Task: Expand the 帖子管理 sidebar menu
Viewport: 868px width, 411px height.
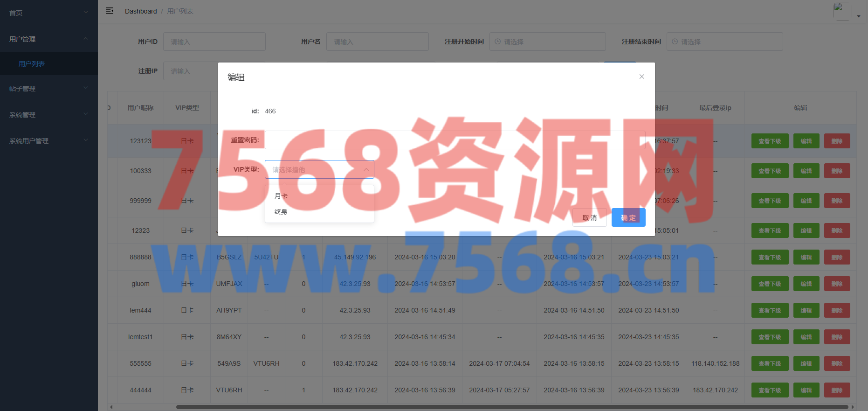Action: click(49, 88)
